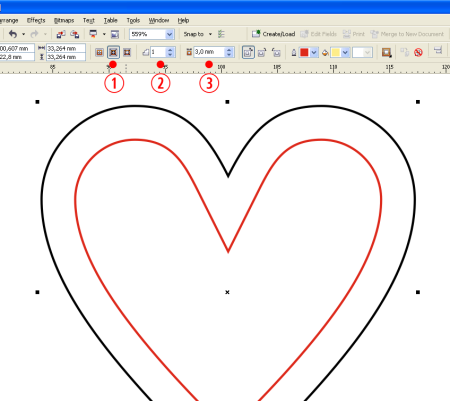Screen dimensions: 450x401
Task: Expand the zoom level 559% dropdown
Action: click(169, 34)
